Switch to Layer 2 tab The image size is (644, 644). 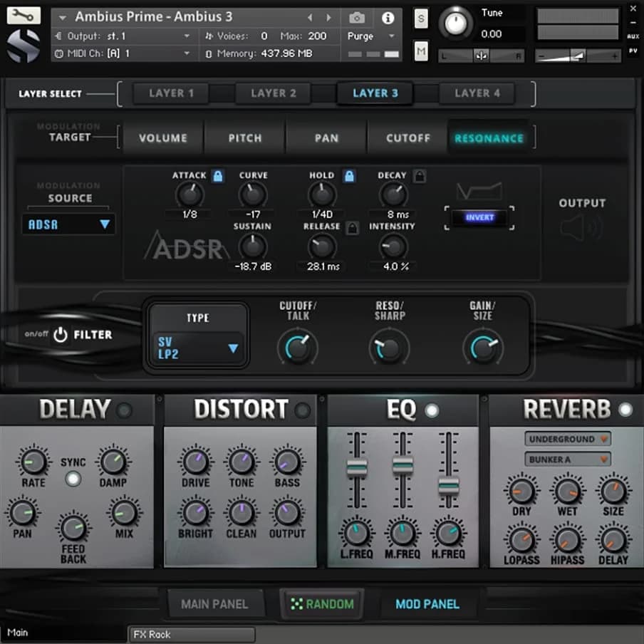[x=274, y=93]
